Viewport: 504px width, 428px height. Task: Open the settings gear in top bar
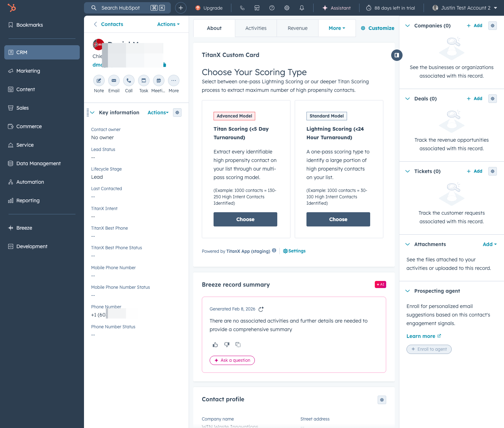click(x=287, y=8)
